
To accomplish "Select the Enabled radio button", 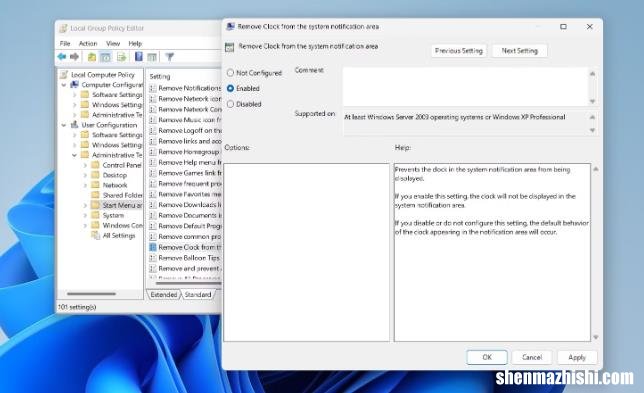I will click(230, 88).
